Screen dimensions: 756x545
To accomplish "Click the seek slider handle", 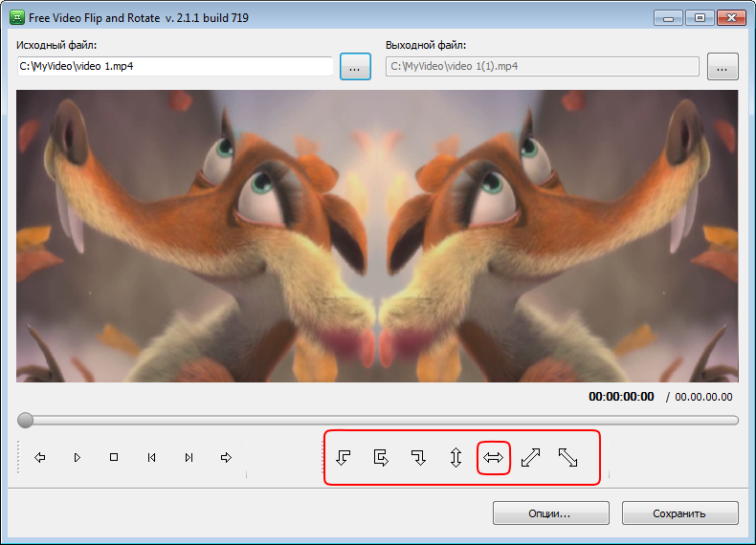I will 25,420.
